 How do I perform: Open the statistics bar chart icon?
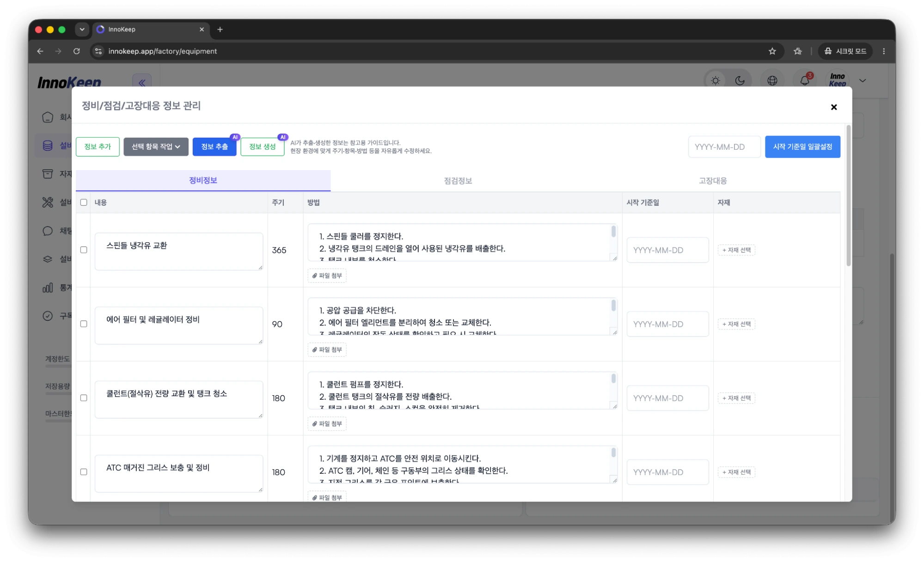[x=48, y=288]
